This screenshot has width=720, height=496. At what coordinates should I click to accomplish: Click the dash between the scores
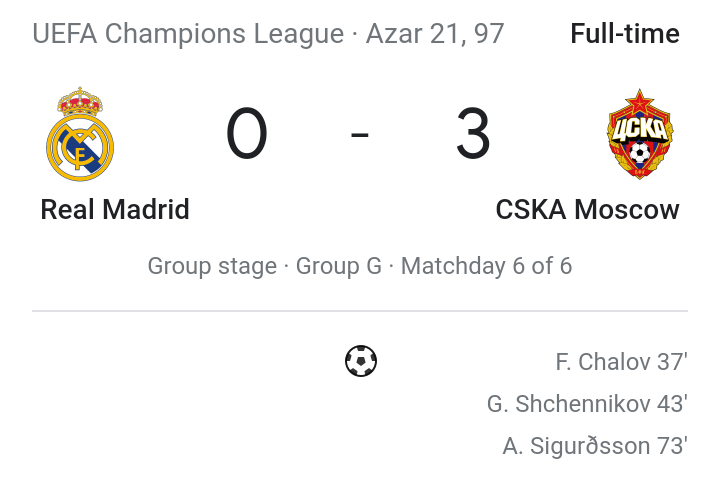click(x=360, y=135)
